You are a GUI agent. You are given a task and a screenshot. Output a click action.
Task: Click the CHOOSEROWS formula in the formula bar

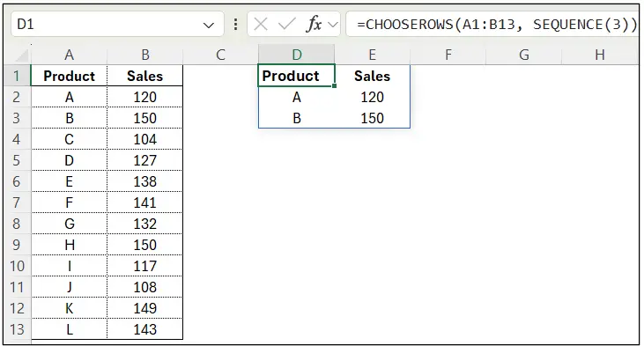click(496, 25)
